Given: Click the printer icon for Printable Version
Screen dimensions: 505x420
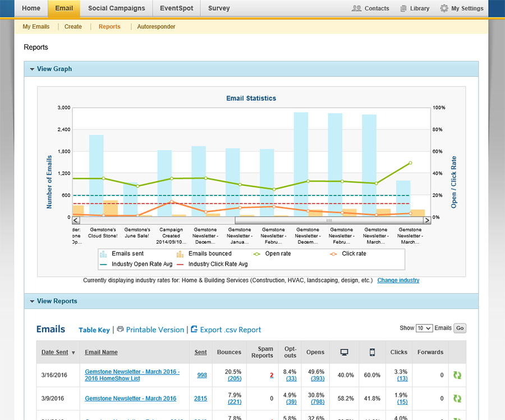Looking at the screenshot, I should pos(121,330).
